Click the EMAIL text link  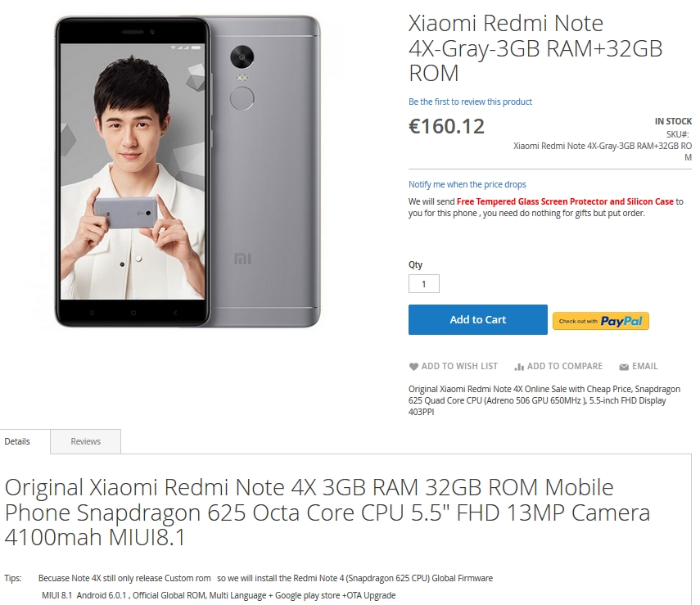pyautogui.click(x=644, y=366)
